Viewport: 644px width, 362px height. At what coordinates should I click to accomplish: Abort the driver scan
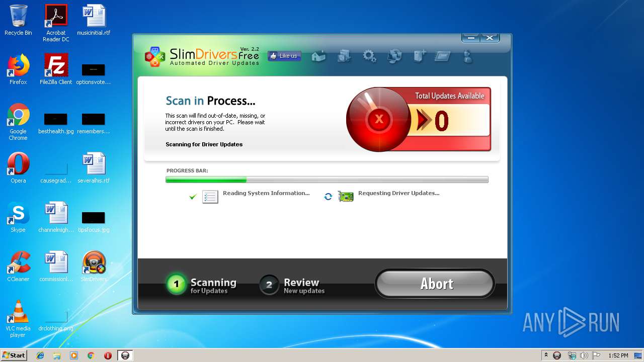(x=435, y=284)
